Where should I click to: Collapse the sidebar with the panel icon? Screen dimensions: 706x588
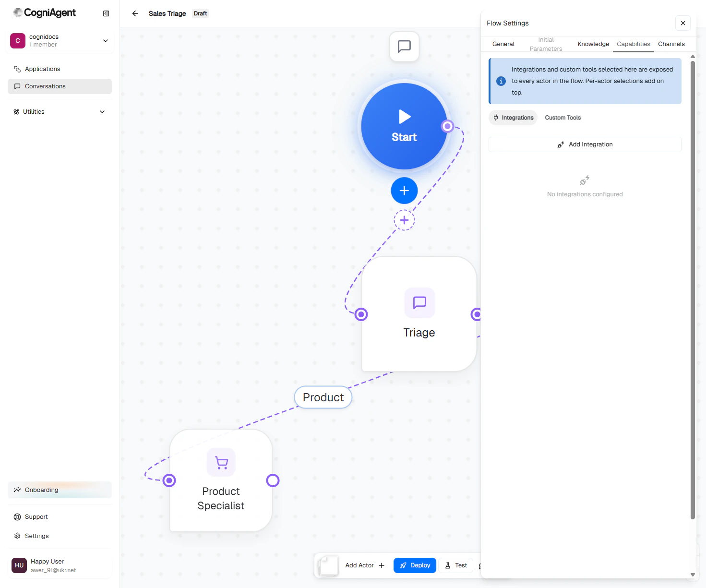tap(106, 13)
